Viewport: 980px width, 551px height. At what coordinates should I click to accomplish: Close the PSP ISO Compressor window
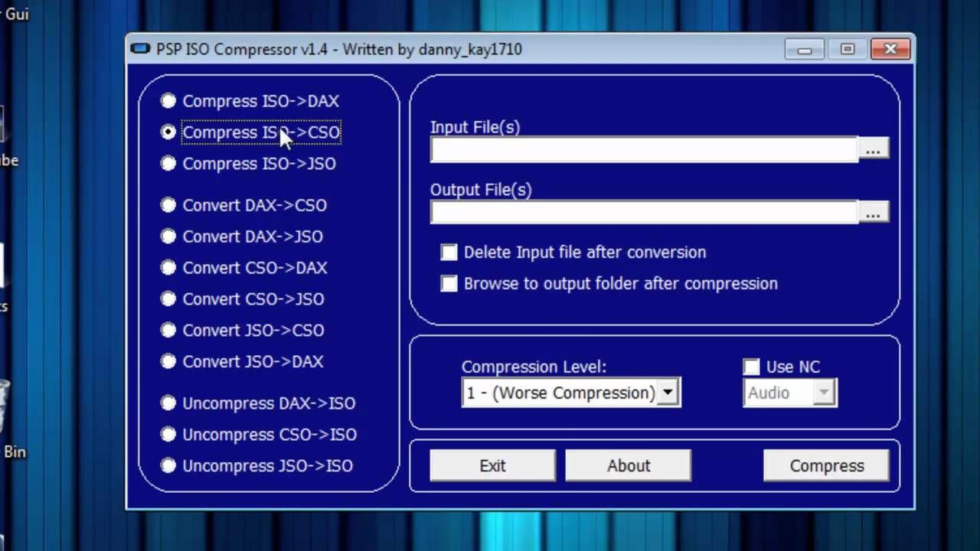pyautogui.click(x=890, y=50)
